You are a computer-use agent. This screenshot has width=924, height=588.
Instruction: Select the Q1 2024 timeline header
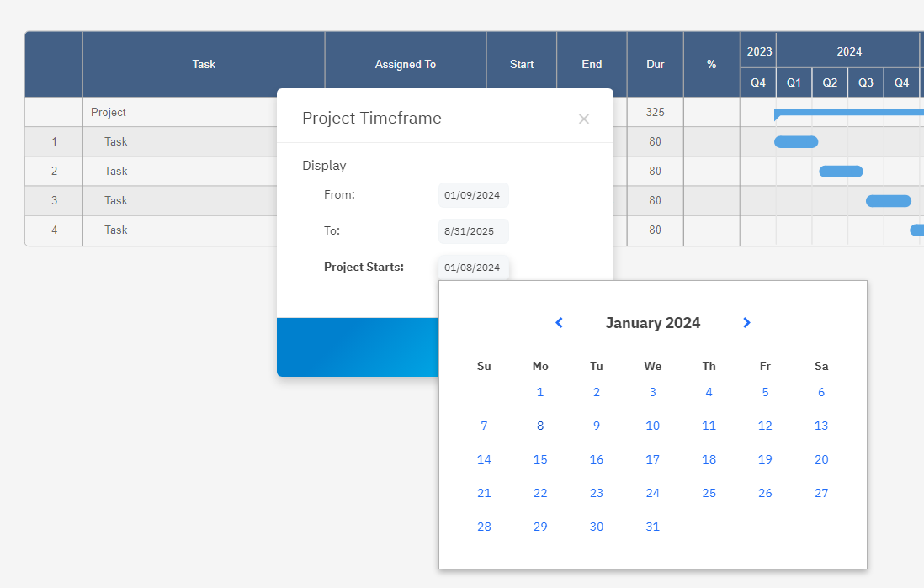[793, 82]
